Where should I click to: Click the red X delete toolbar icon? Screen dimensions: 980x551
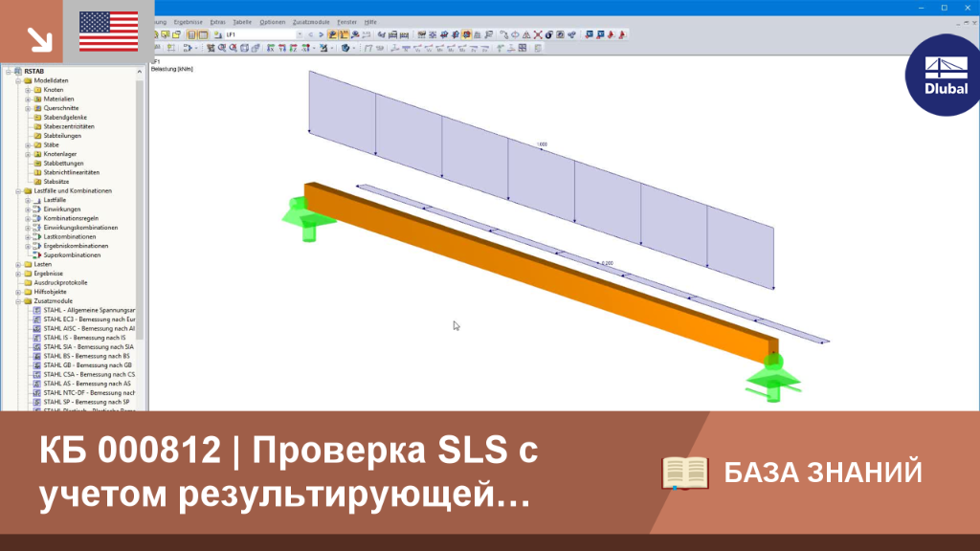538,35
